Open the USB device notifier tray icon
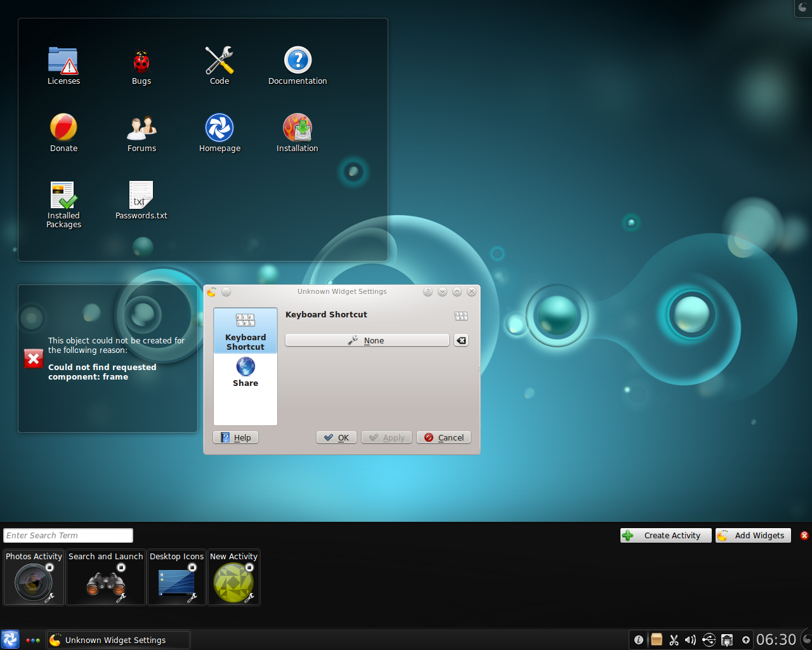Image resolution: width=812 pixels, height=650 pixels. tap(709, 640)
